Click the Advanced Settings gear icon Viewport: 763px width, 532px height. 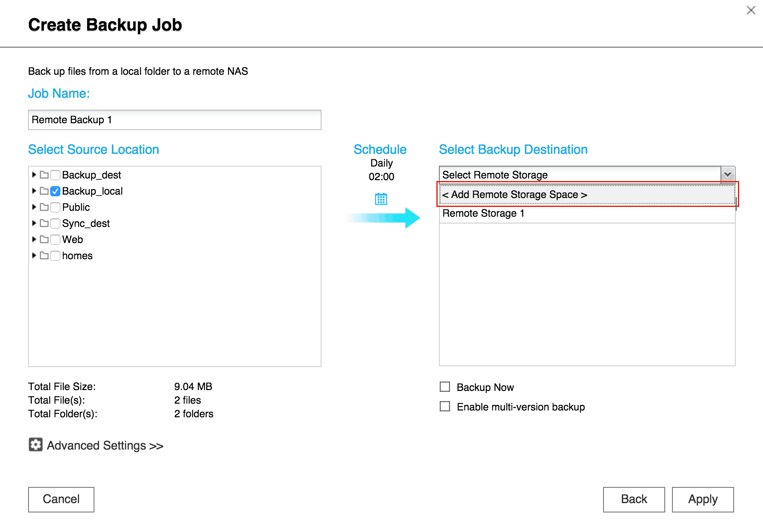[x=35, y=444]
